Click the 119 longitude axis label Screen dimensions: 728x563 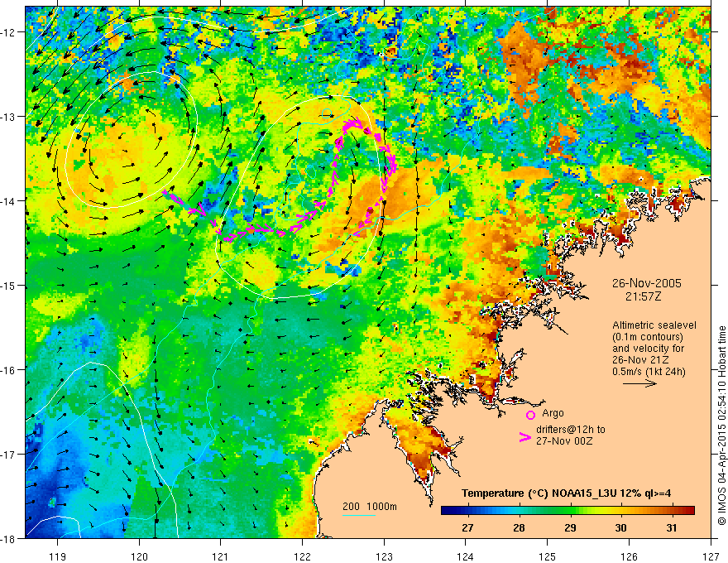58,556
